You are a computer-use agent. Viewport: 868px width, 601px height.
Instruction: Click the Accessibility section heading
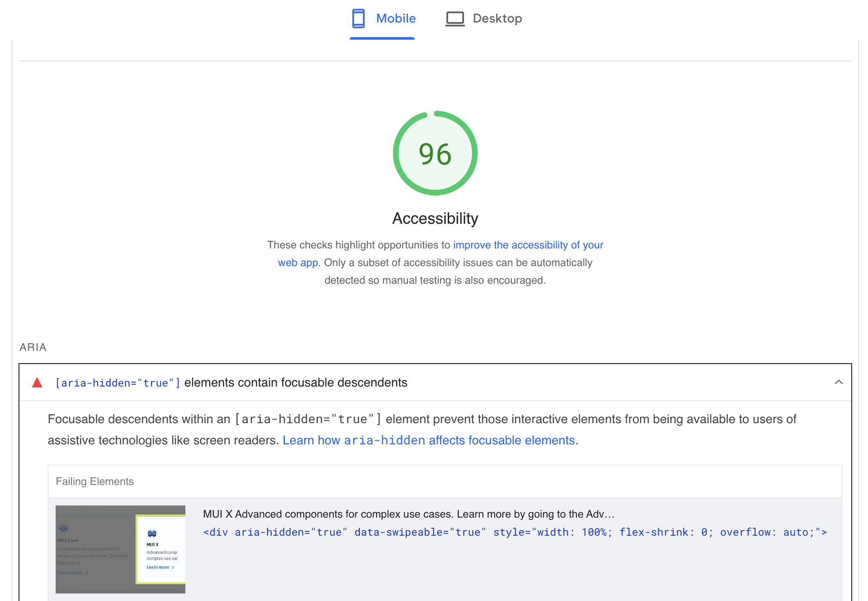click(435, 218)
